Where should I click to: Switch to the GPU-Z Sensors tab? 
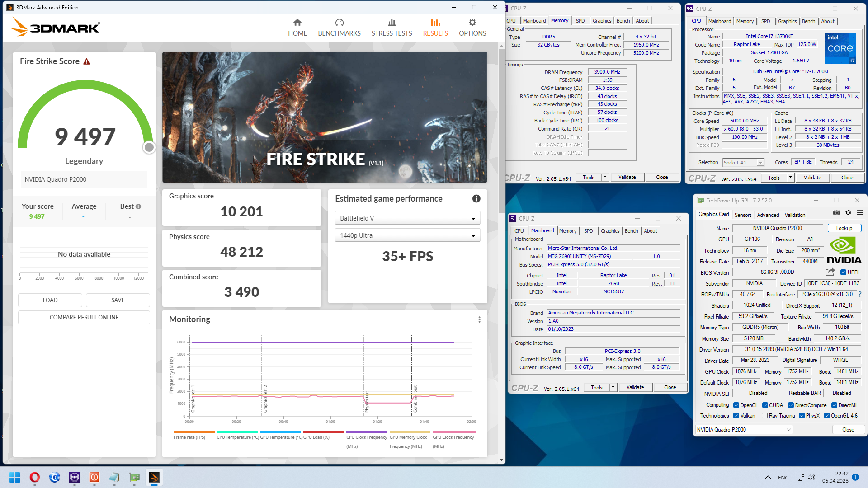coord(743,215)
